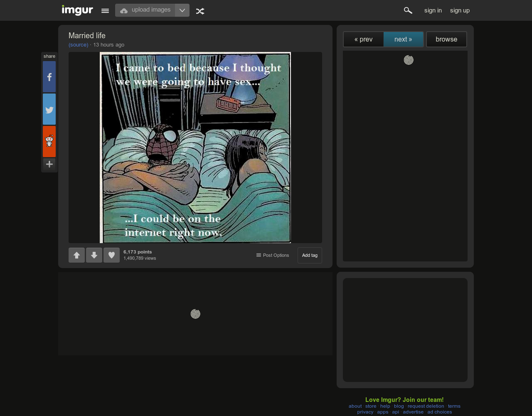Open the advertise footer link
This screenshot has width=532, height=416.
coord(413,412)
